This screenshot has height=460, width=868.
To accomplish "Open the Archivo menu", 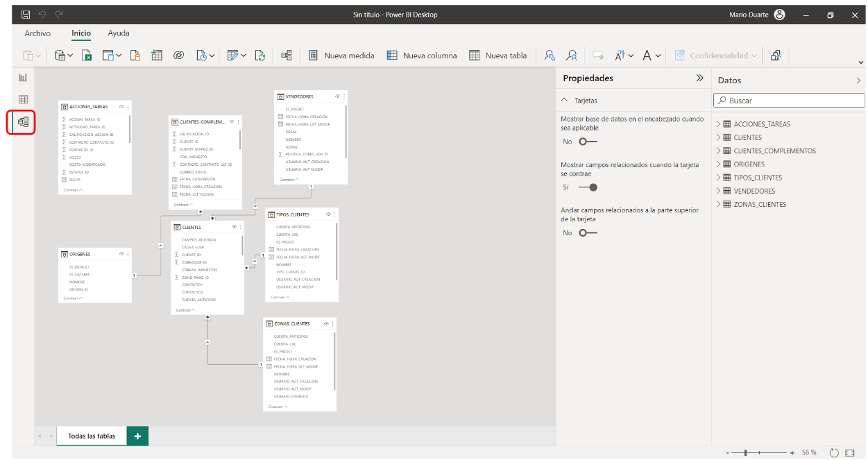I will click(x=37, y=33).
